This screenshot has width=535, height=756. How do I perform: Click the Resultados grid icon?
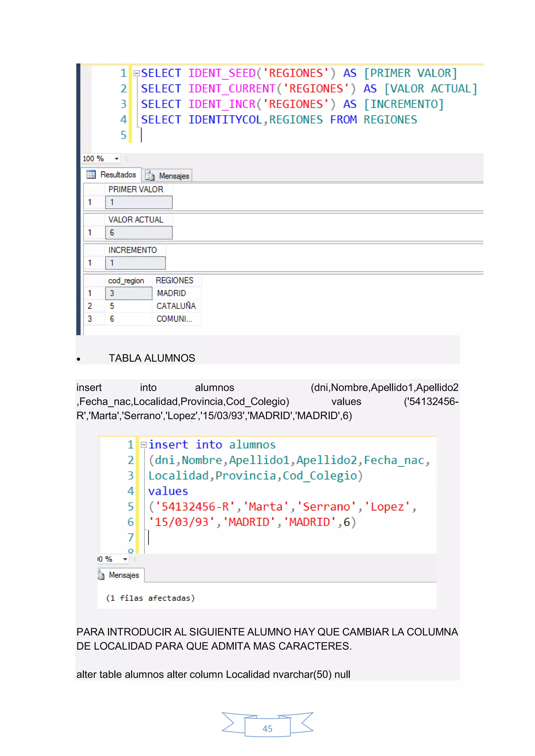pyautogui.click(x=91, y=174)
